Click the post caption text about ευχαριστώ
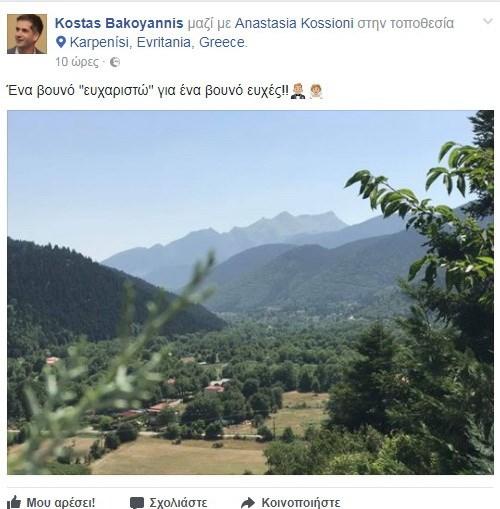This screenshot has height=509, width=500. click(147, 91)
